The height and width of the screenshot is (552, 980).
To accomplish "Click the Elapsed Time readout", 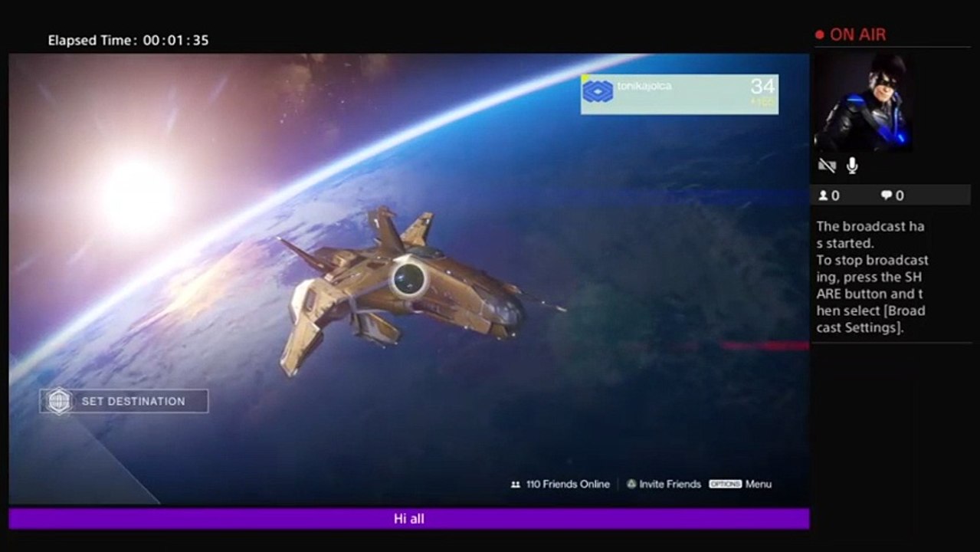I will click(128, 40).
